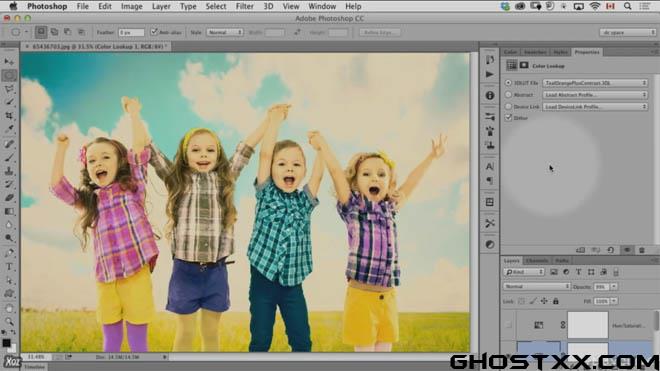Screen dimensions: 660x371
Task: Open the 3DLUT File dropdown
Action: click(595, 83)
